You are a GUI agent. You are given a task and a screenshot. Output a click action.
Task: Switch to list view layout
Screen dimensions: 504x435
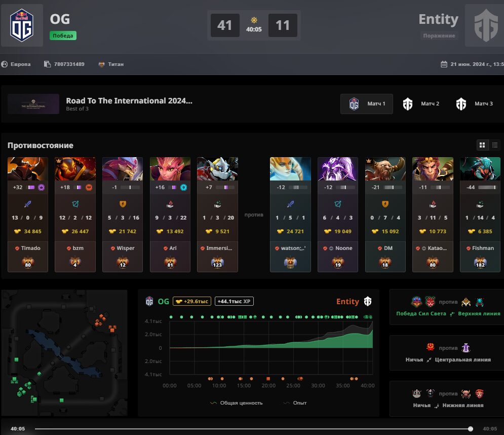[x=495, y=145]
